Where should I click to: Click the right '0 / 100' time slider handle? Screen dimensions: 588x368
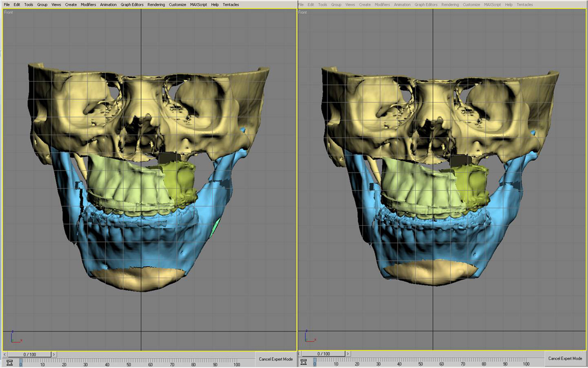[324, 355]
